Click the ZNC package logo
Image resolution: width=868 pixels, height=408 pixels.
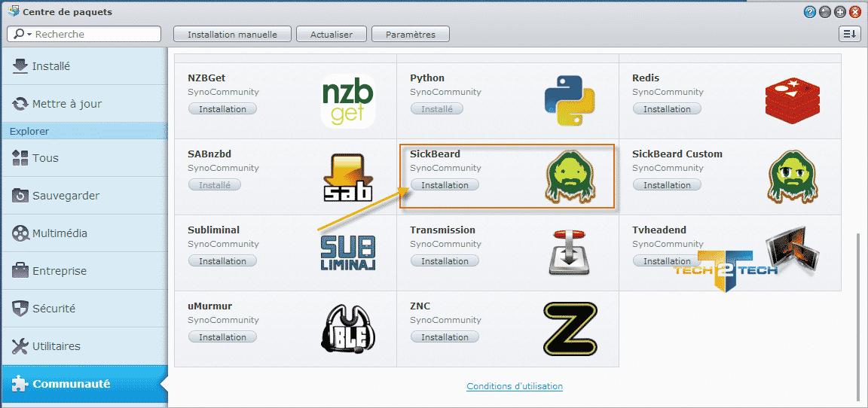pyautogui.click(x=570, y=329)
